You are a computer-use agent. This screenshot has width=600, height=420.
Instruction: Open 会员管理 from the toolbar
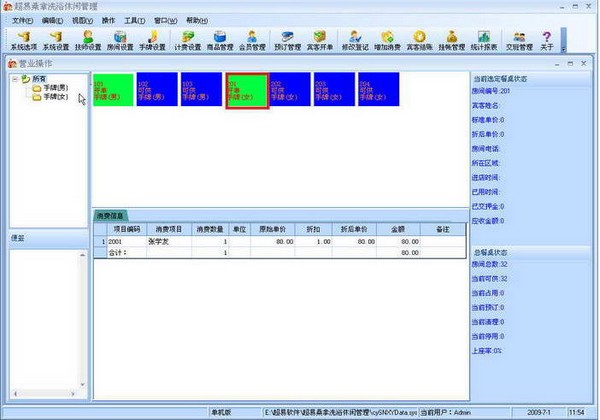[252, 40]
